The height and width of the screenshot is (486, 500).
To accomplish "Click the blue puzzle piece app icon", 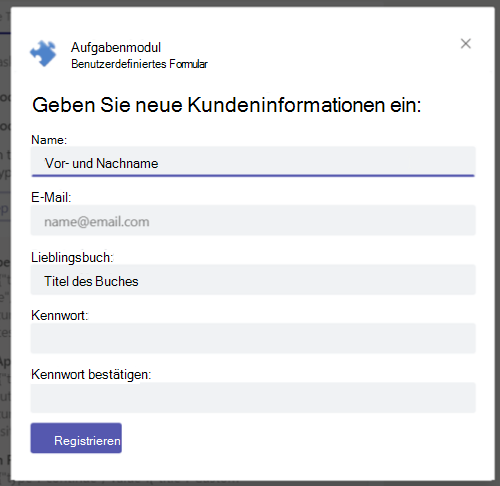I will point(43,53).
